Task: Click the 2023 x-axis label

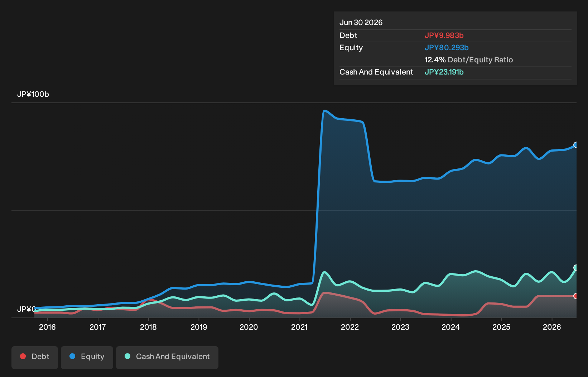Action: coord(400,327)
